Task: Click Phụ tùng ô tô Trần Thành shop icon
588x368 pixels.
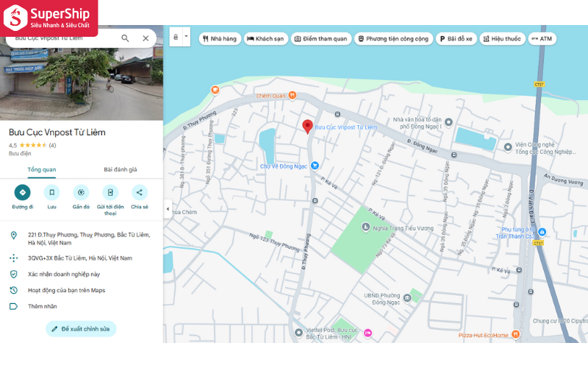Action: coord(542,232)
